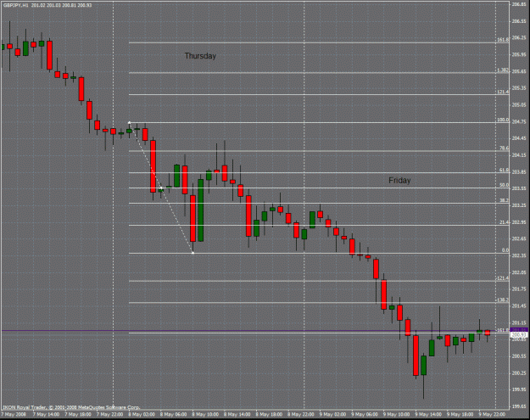Viewport: 530px width, 420px height.
Task: Select the Friday text label on chart
Action: 399,181
